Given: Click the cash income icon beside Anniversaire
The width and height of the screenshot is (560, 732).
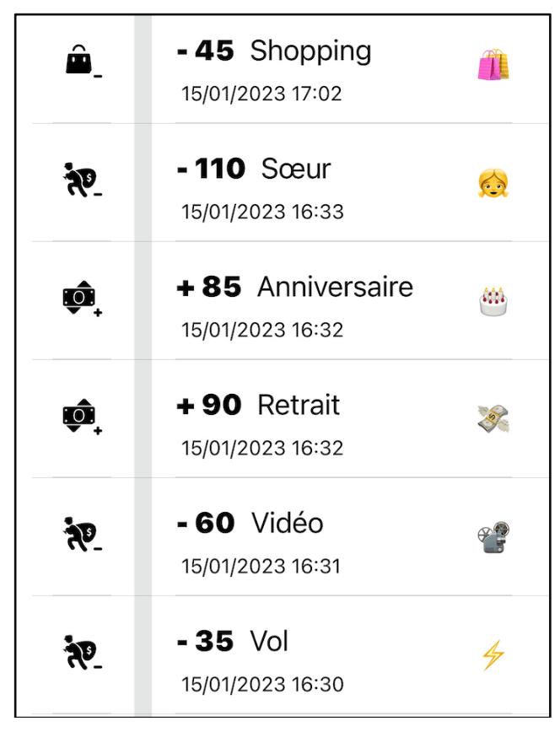Looking at the screenshot, I should coord(81,299).
